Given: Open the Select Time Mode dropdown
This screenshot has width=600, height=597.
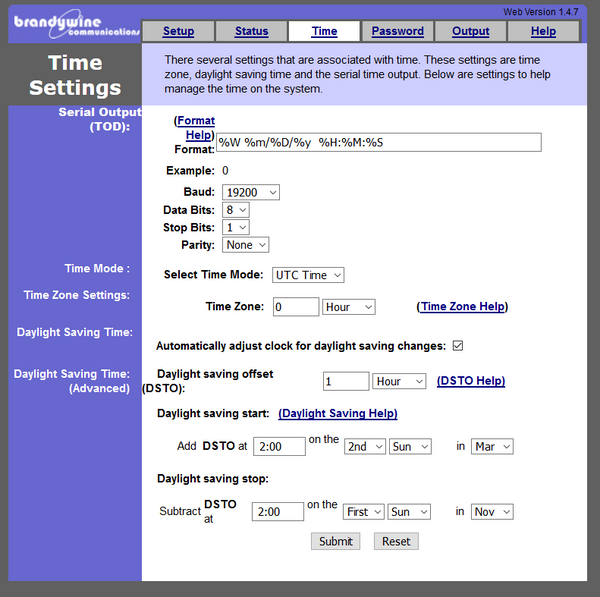Looking at the screenshot, I should tap(308, 275).
